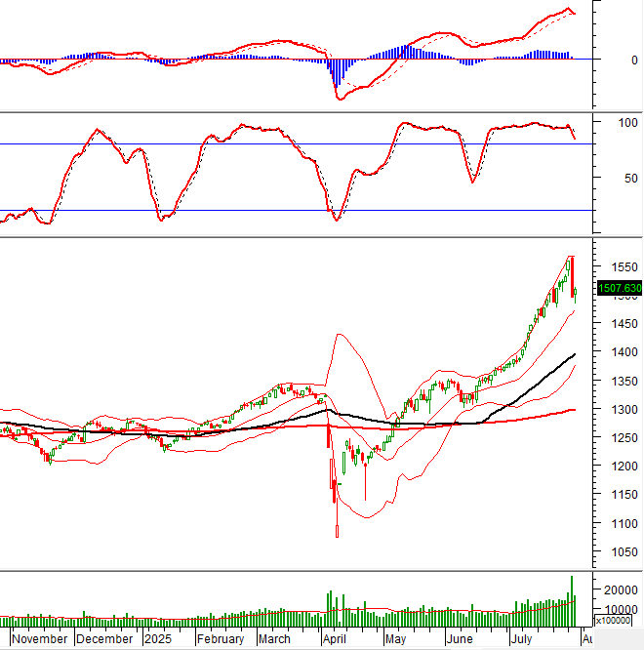Click the February label on time axis
This screenshot has width=644, height=650.
[x=221, y=639]
